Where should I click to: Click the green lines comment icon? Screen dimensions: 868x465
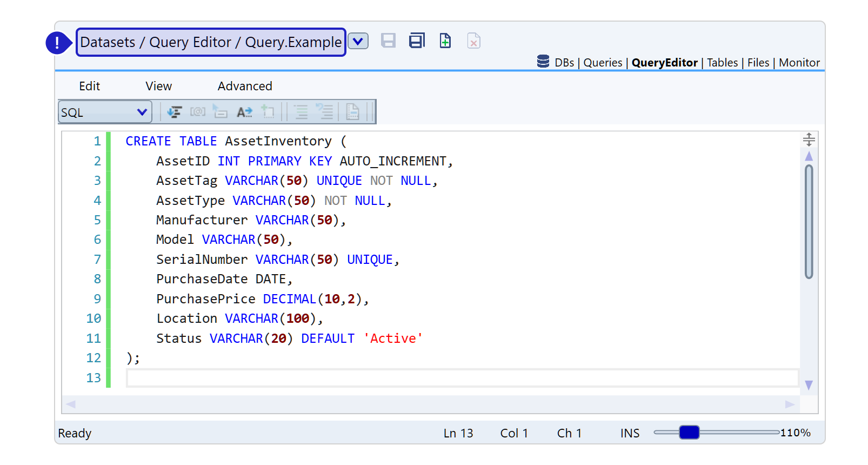click(301, 112)
